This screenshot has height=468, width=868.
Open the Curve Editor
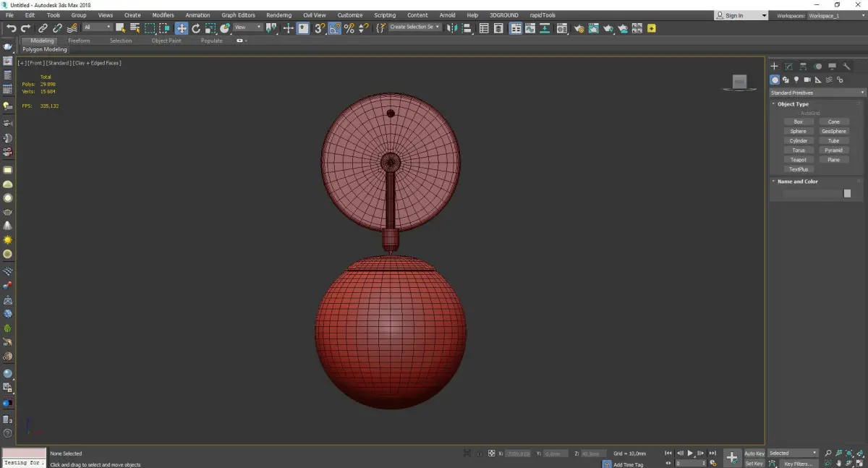tap(529, 28)
